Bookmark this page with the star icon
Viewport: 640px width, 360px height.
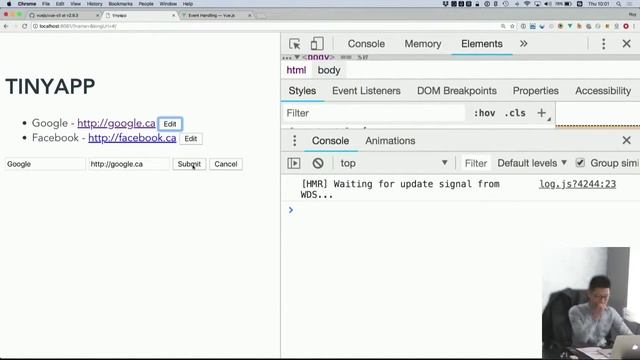point(512,26)
